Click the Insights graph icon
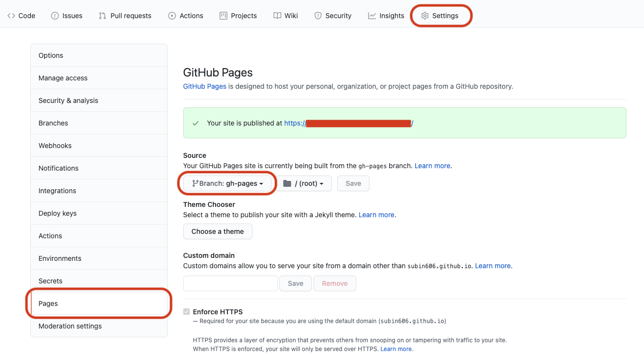The width and height of the screenshot is (644, 354). (372, 16)
